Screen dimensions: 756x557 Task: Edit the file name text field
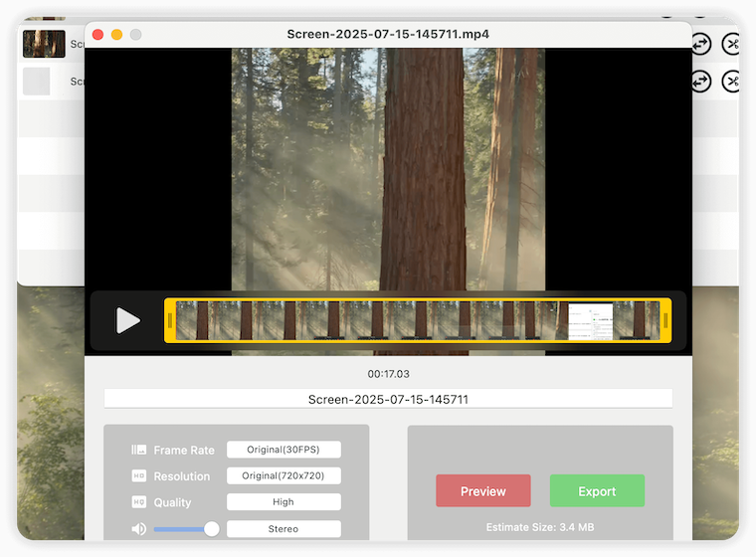pos(388,399)
